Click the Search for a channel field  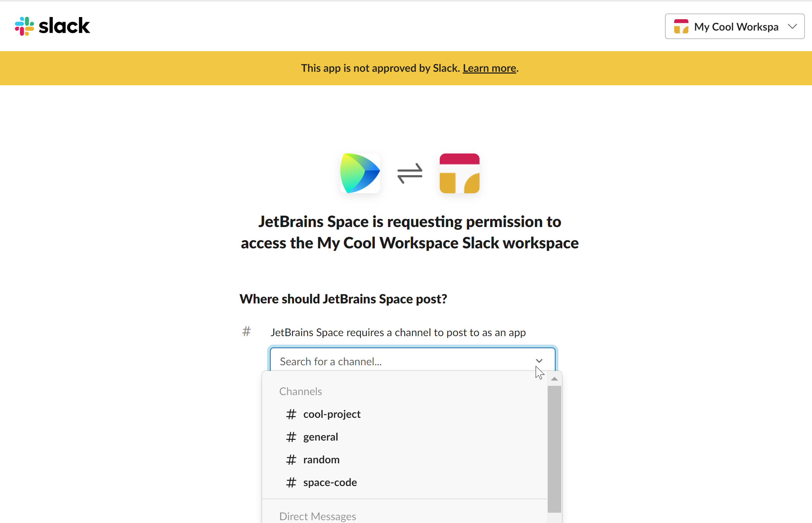click(x=401, y=361)
